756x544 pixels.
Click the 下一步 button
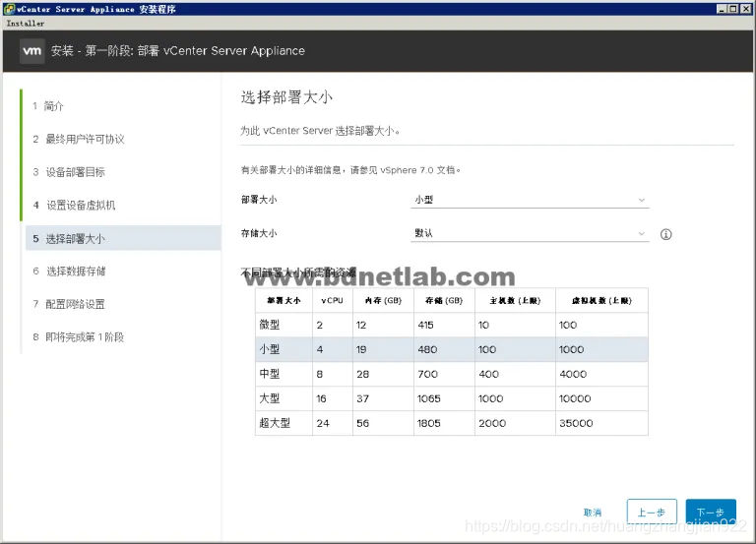click(x=711, y=512)
